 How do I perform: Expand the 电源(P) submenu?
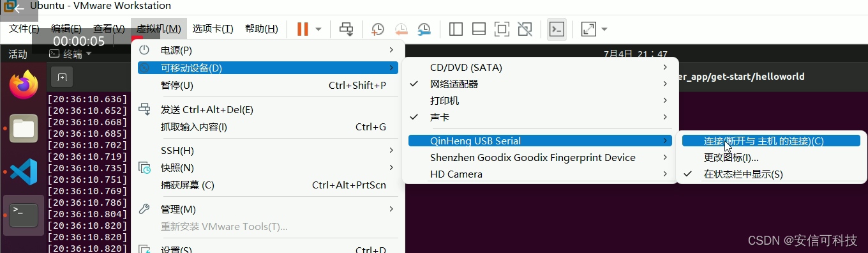(268, 50)
